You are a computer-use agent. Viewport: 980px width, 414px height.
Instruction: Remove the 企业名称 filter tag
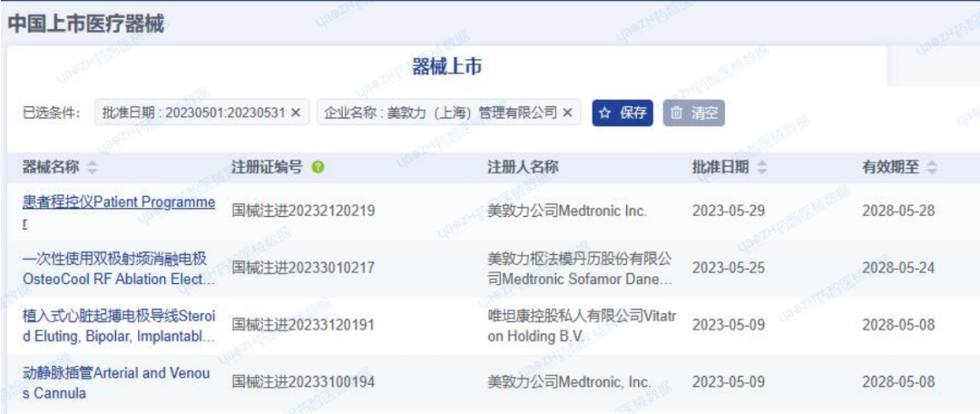(567, 113)
